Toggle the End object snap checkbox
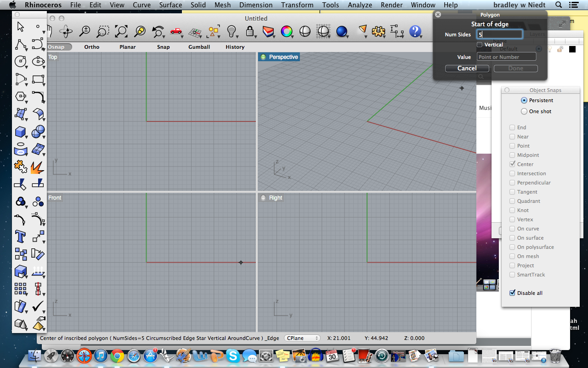 512,127
